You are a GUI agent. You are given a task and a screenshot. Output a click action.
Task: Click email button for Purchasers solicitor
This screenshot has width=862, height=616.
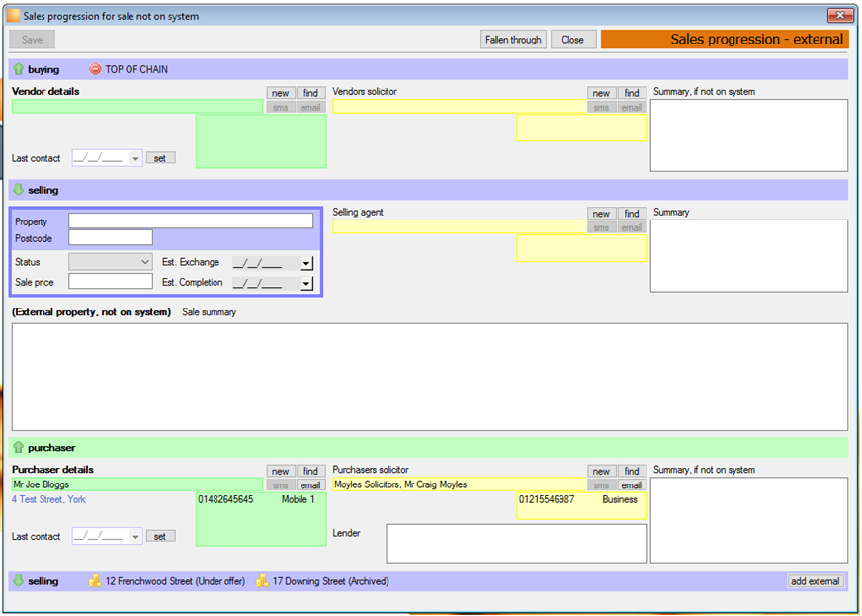tap(632, 485)
